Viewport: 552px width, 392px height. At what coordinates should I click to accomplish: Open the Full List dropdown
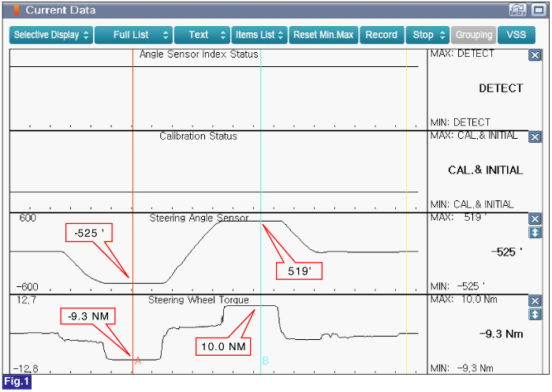pyautogui.click(x=133, y=35)
